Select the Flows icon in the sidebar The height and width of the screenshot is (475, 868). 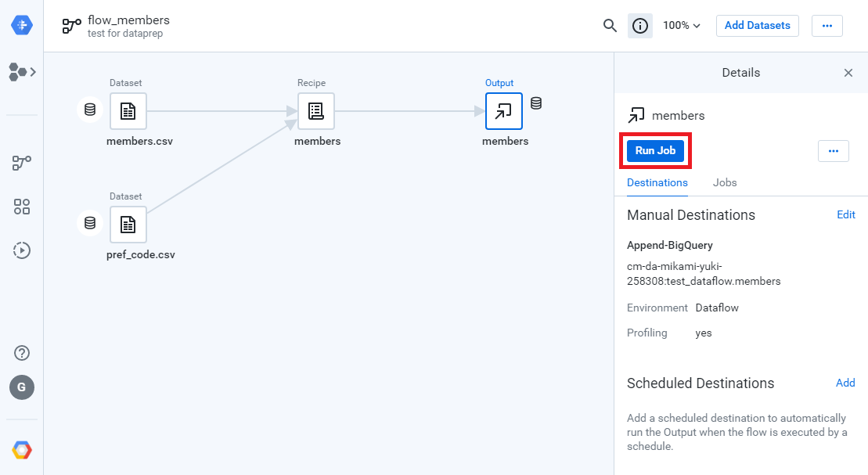21,163
